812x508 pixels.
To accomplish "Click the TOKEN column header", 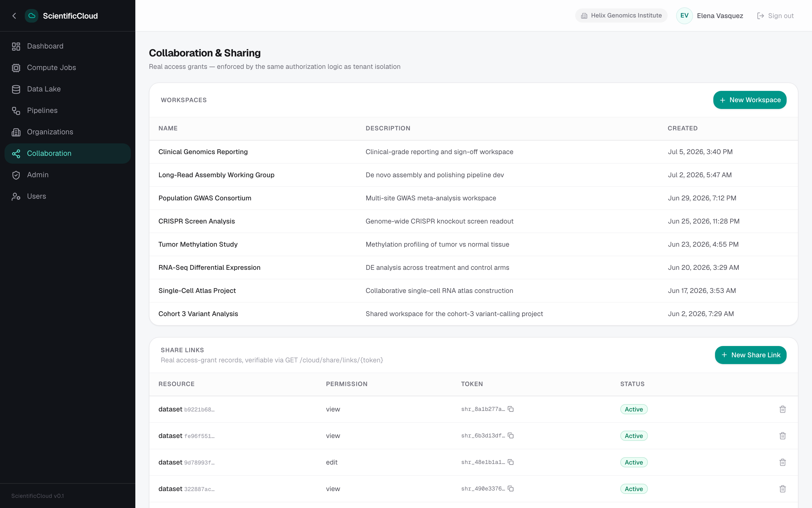I will click(472, 384).
